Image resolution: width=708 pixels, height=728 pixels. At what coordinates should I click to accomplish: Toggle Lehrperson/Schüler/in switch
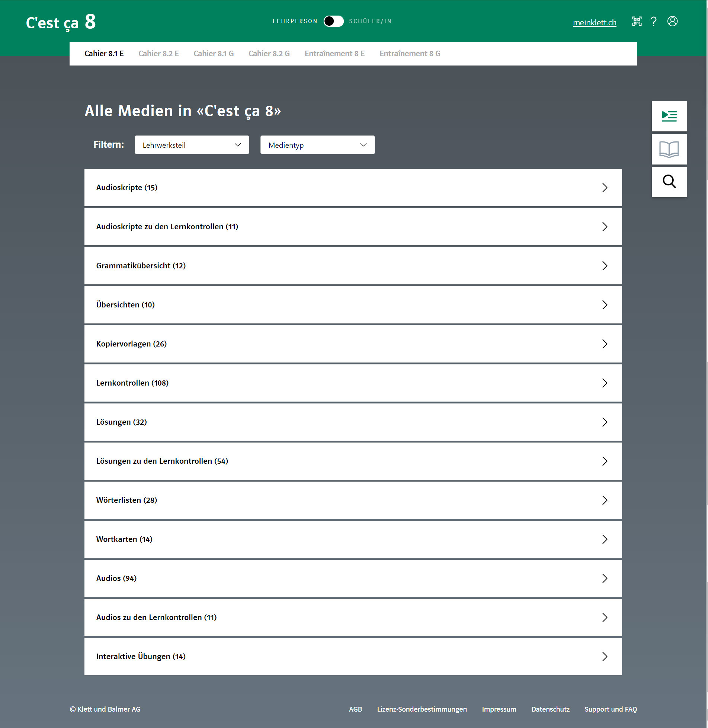tap(333, 21)
